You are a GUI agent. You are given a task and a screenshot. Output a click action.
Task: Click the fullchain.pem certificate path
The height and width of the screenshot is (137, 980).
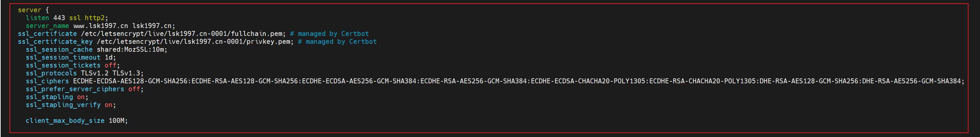183,34
